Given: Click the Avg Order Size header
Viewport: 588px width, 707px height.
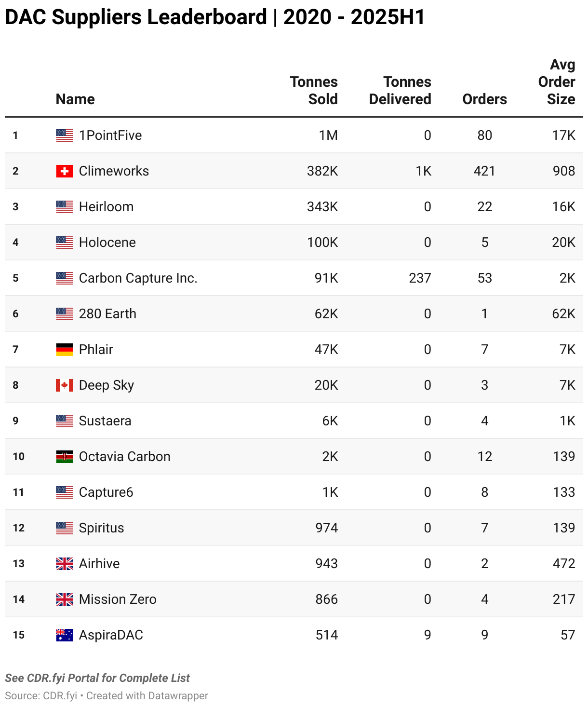Looking at the screenshot, I should coord(557,82).
